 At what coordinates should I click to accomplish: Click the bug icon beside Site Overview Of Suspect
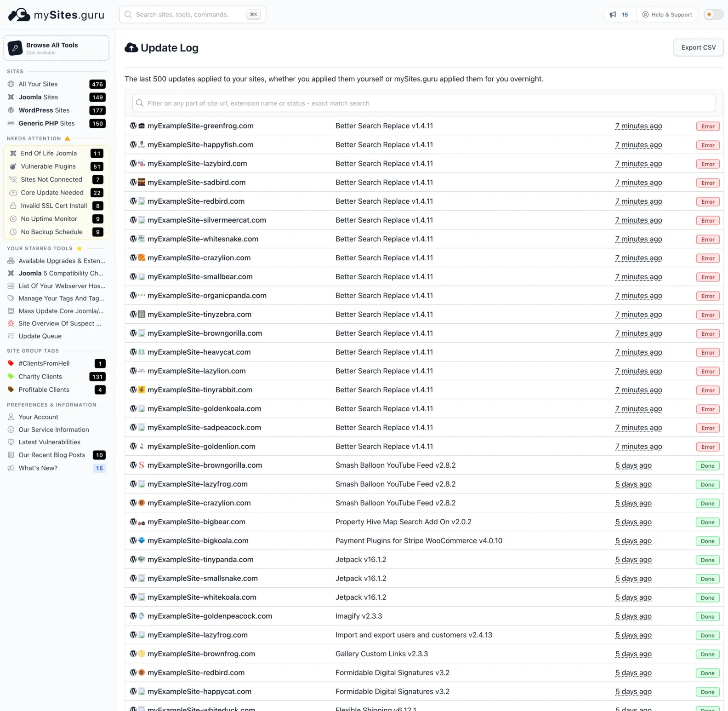coord(11,323)
